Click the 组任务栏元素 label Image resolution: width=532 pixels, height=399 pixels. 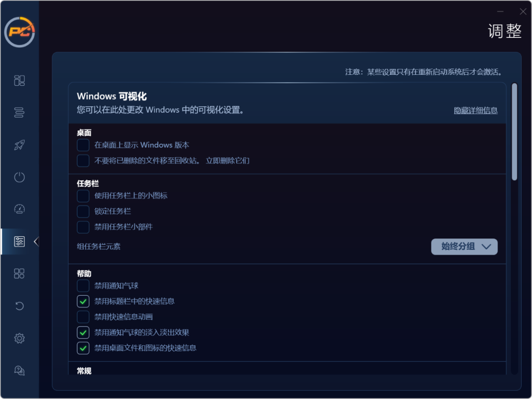pyautogui.click(x=99, y=247)
